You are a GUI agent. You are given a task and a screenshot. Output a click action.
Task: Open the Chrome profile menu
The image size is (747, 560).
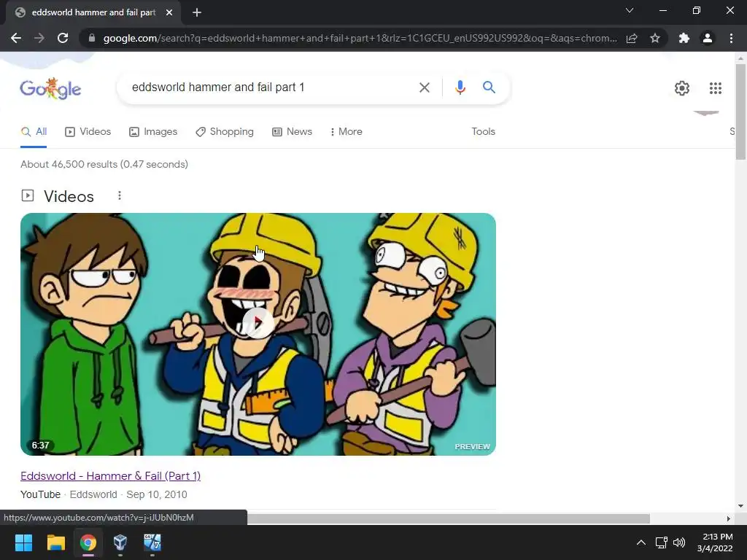[x=708, y=38]
